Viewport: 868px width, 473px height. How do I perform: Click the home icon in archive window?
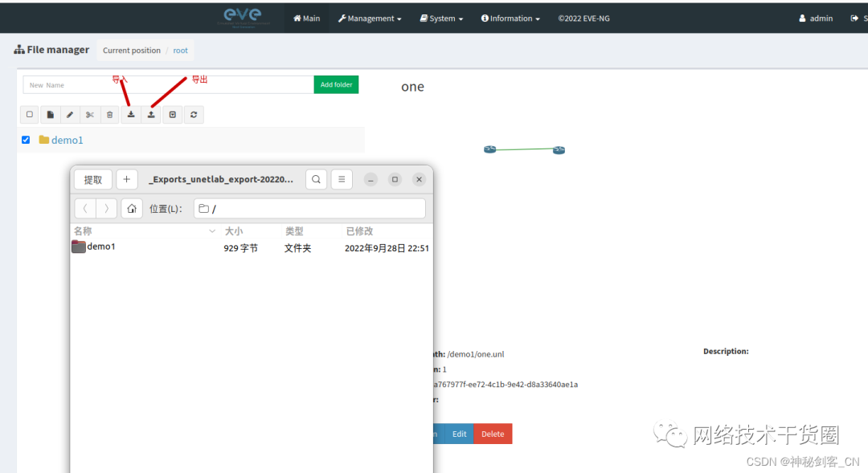132,209
